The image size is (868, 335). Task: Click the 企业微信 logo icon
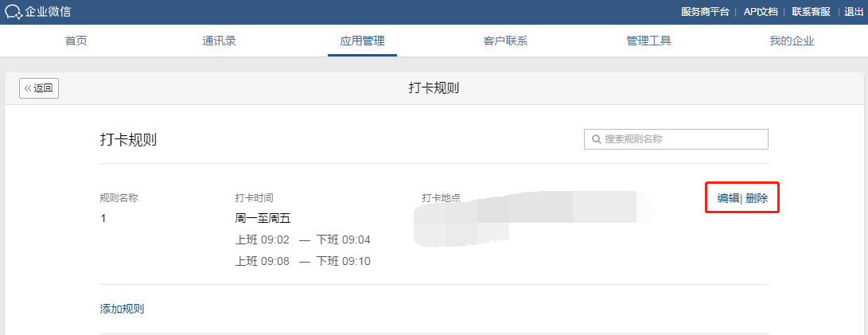coord(14,11)
